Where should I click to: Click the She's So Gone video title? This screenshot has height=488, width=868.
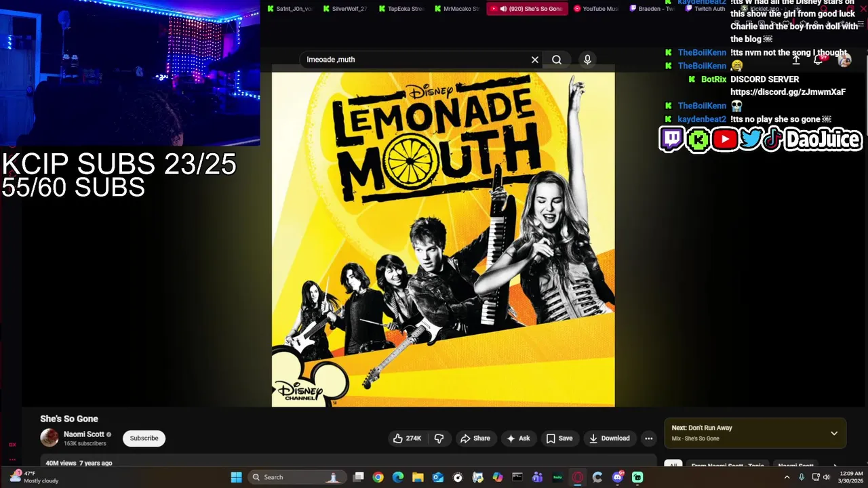point(69,419)
